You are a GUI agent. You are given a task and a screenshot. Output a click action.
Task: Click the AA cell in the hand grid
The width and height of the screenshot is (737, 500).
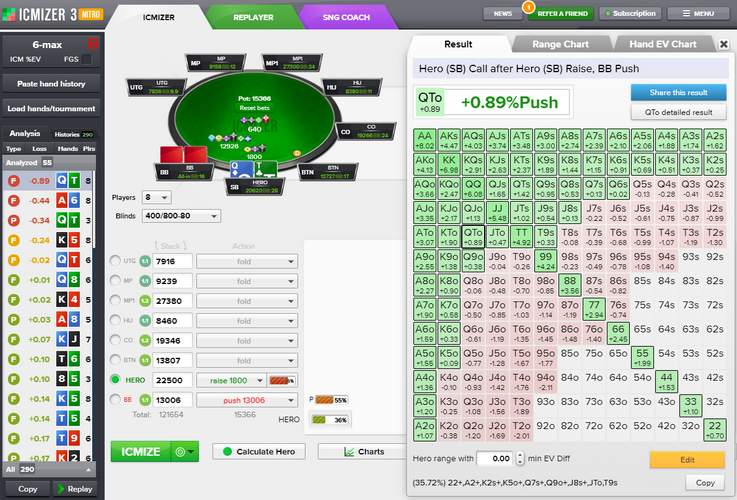(x=424, y=140)
